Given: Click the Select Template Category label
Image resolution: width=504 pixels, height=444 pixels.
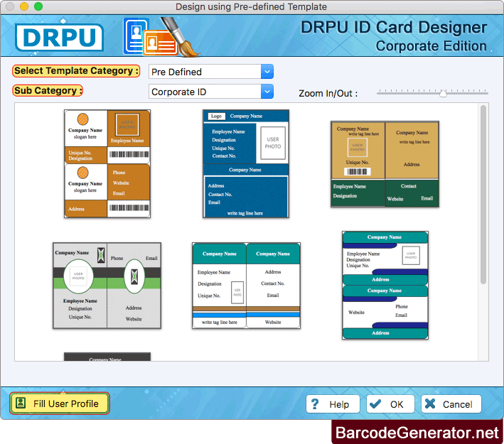Looking at the screenshot, I should click(x=76, y=71).
